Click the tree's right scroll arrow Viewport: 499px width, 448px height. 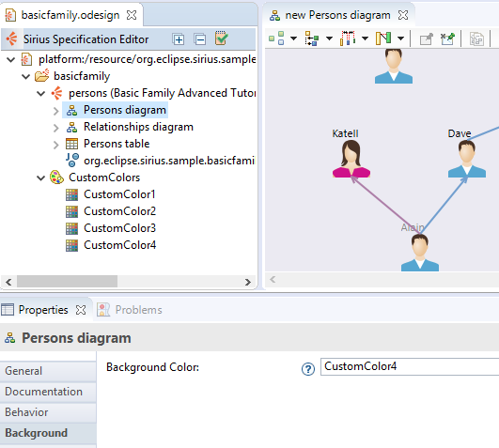pyautogui.click(x=247, y=282)
